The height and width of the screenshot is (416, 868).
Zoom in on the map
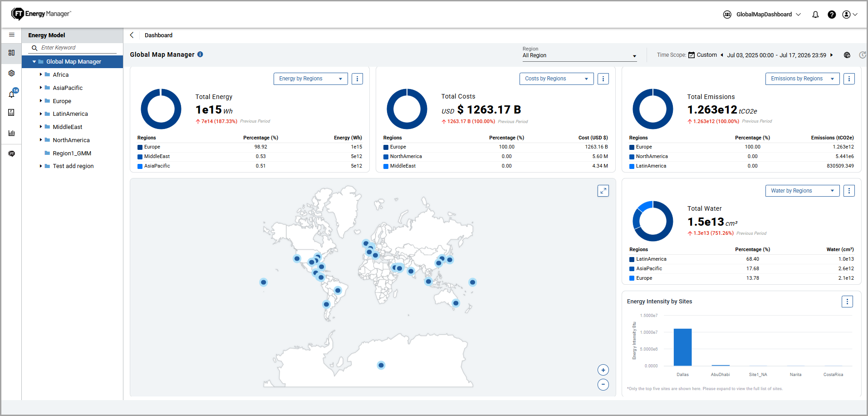(603, 370)
